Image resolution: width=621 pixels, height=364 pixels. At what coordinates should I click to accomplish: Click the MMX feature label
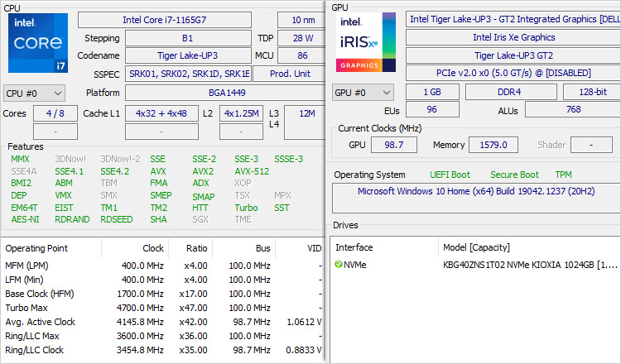20,159
